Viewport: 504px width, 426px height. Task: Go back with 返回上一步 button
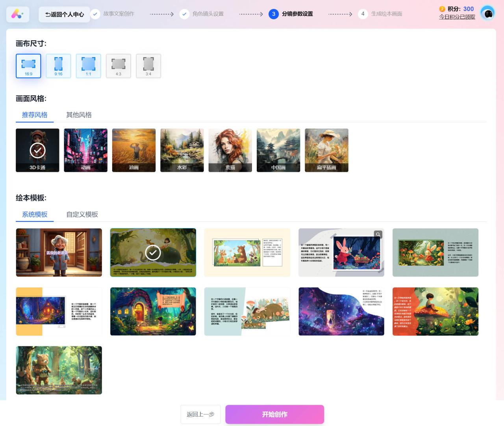200,414
